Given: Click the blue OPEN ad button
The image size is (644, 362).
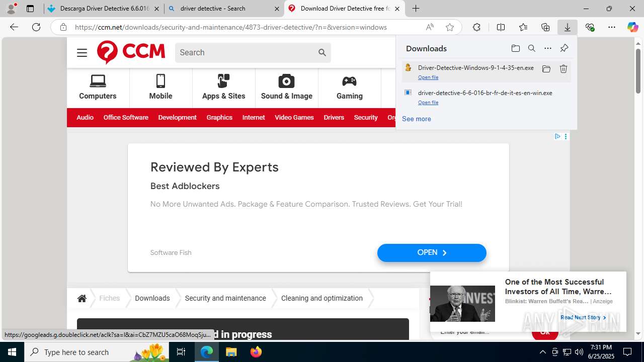Looking at the screenshot, I should pos(432,253).
